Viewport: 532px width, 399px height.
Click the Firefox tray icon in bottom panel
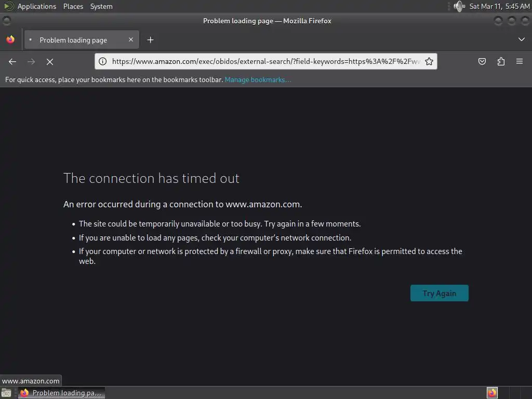coord(492,393)
